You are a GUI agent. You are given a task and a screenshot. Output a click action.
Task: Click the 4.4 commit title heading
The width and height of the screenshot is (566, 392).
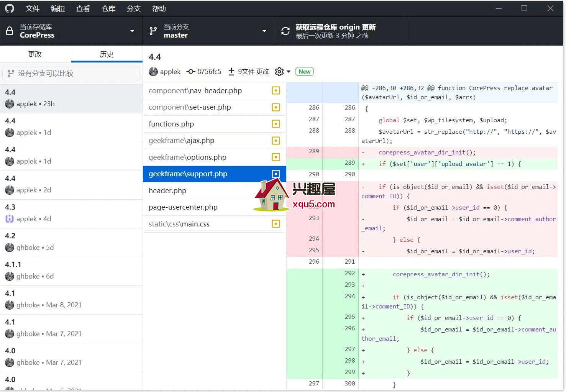[x=155, y=57]
